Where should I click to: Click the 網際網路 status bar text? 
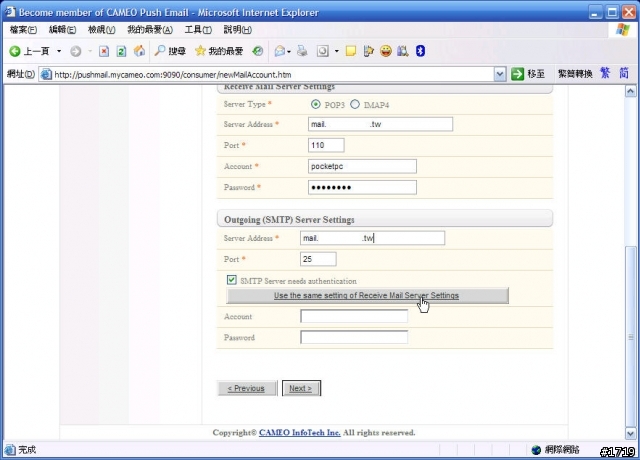coord(562,450)
